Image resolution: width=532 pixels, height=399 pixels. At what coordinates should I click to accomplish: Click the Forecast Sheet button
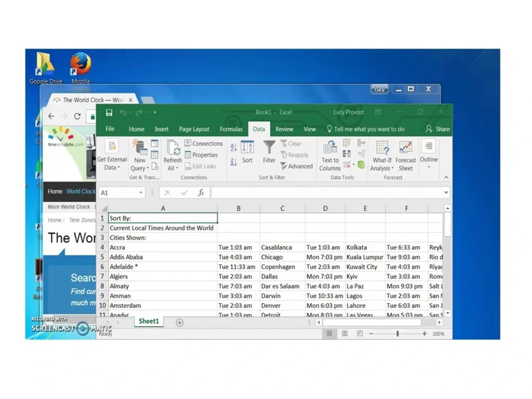(x=405, y=155)
